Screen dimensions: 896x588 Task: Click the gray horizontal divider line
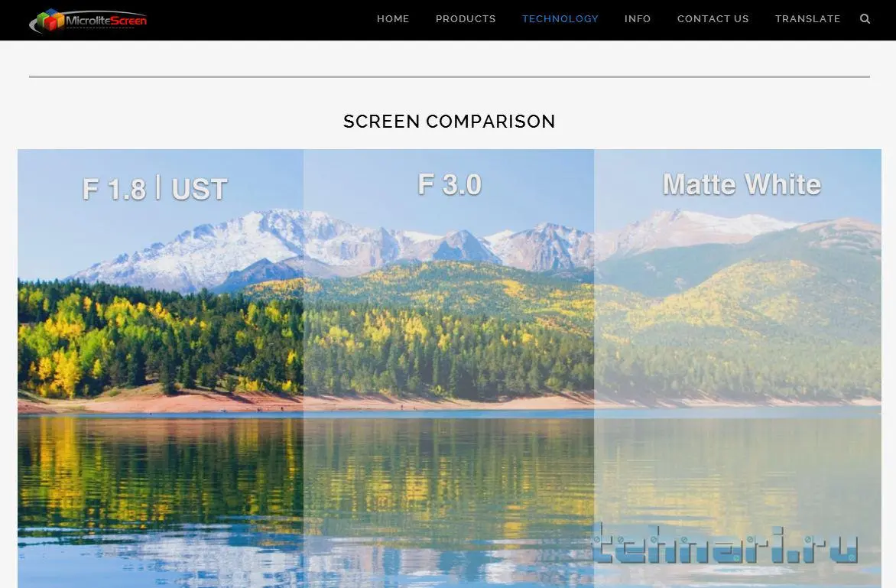(x=449, y=76)
